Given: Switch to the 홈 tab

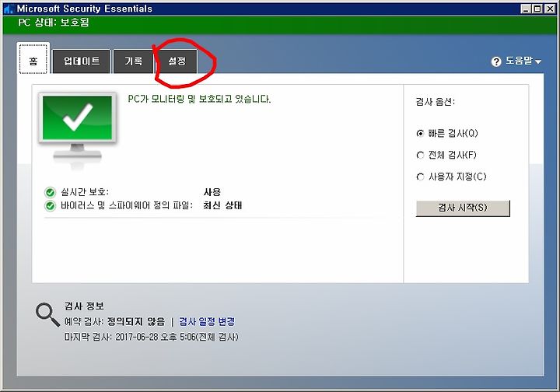Looking at the screenshot, I should (33, 59).
